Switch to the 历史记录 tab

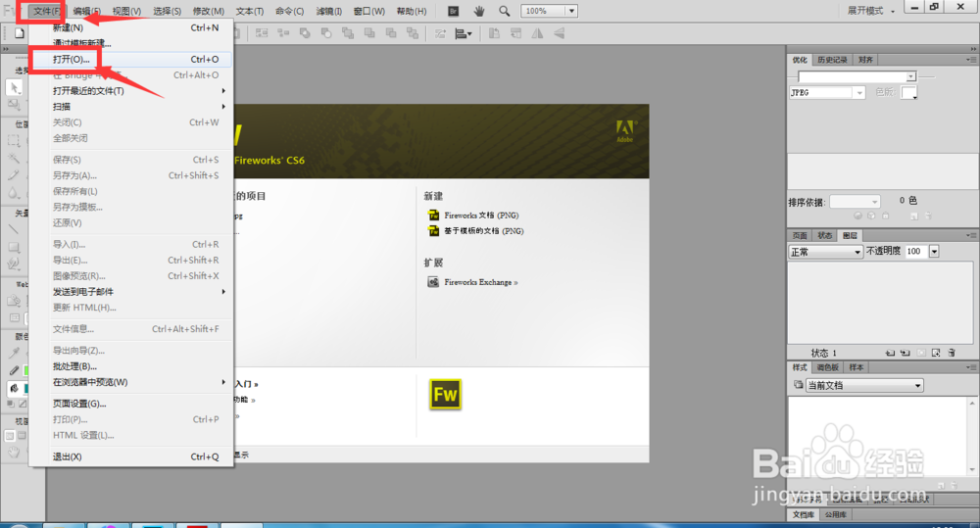coord(832,60)
